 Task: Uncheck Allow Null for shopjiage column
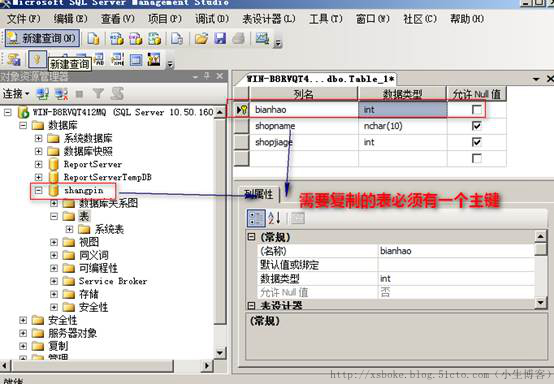pyautogui.click(x=477, y=142)
